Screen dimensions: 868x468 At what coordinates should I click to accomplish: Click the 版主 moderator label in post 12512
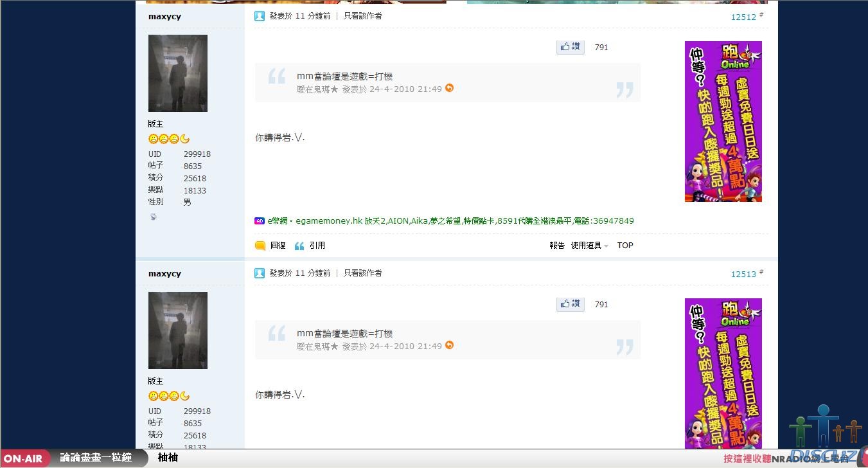point(155,124)
